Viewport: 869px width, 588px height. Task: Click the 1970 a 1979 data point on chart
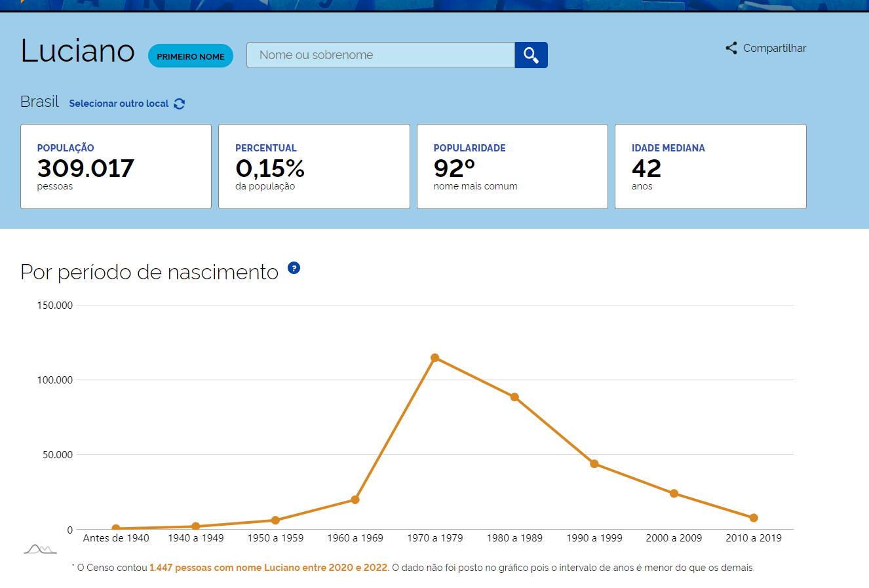coord(435,358)
